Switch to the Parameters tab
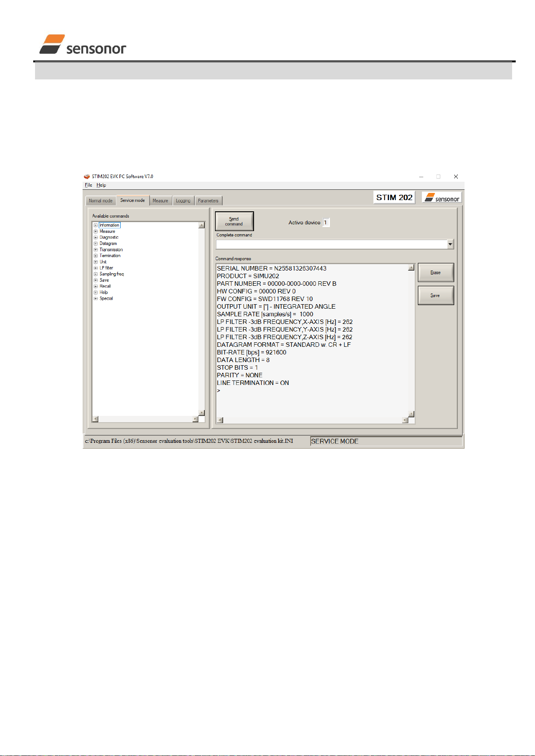Screen dimensions: 535x756 (208, 201)
